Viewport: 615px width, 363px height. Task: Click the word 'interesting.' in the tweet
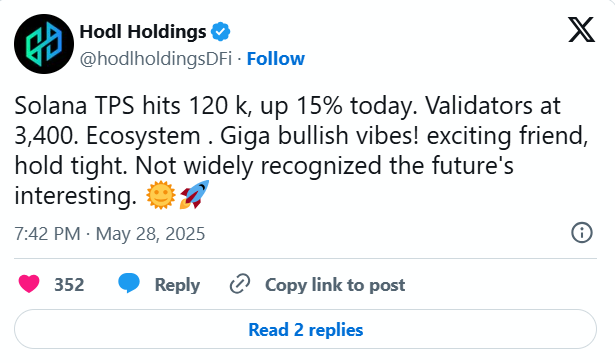point(75,195)
